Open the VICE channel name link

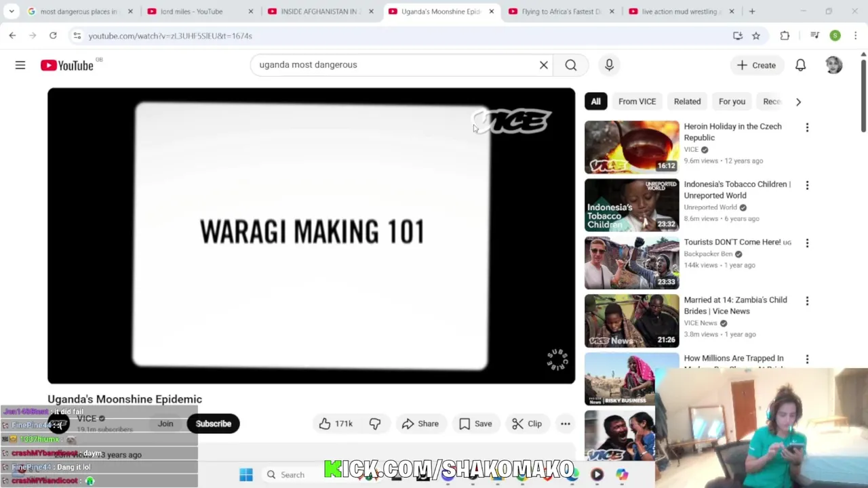point(87,418)
